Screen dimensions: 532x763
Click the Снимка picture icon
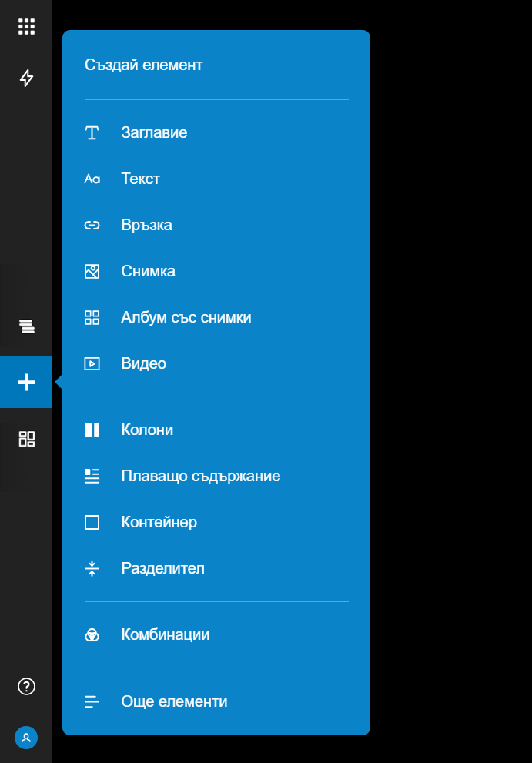point(92,271)
